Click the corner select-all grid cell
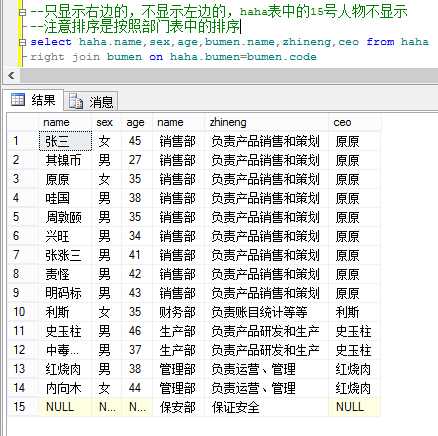Image resolution: width=438 pixels, height=436 pixels. (23, 122)
